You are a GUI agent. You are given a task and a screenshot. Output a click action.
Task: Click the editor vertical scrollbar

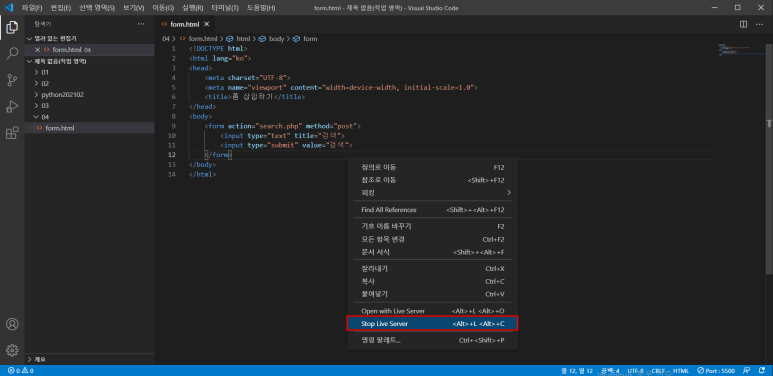pyautogui.click(x=769, y=158)
